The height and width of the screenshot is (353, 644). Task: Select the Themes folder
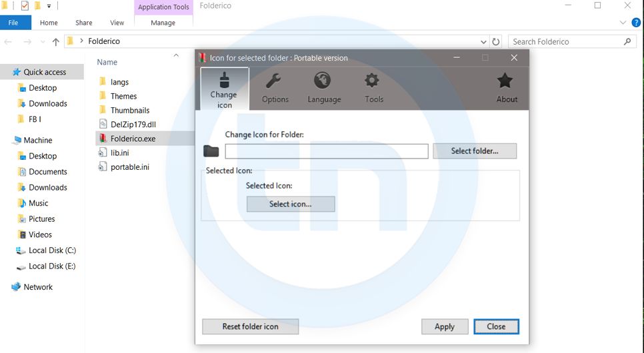click(123, 96)
